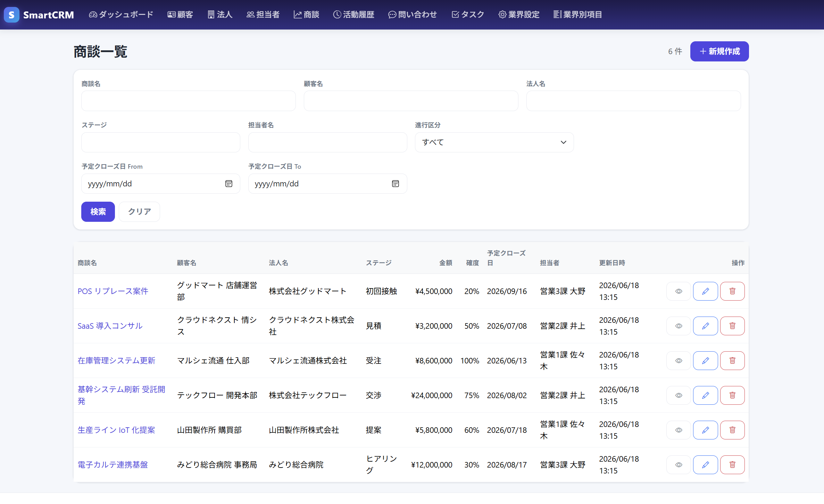
Task: Delete POS リプレース案件 with trash icon
Action: point(732,291)
